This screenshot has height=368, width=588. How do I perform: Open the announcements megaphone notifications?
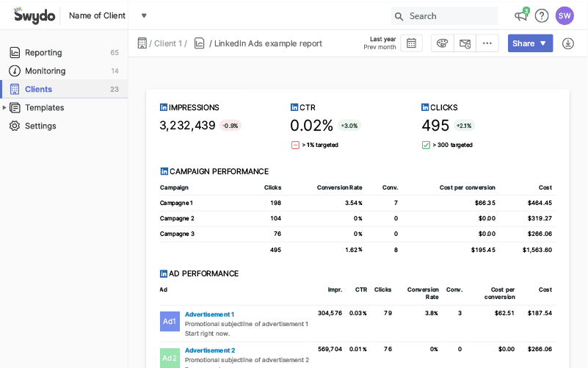(x=520, y=16)
